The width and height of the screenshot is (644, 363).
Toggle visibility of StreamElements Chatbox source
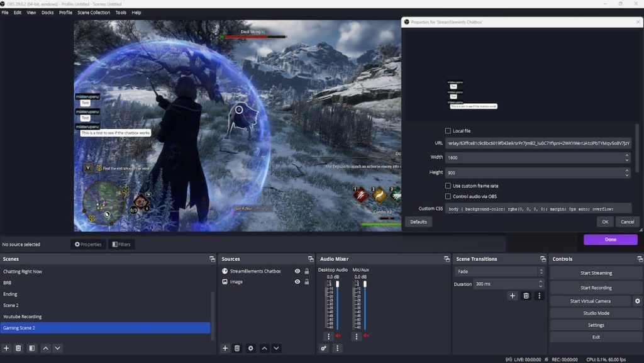[297, 271]
